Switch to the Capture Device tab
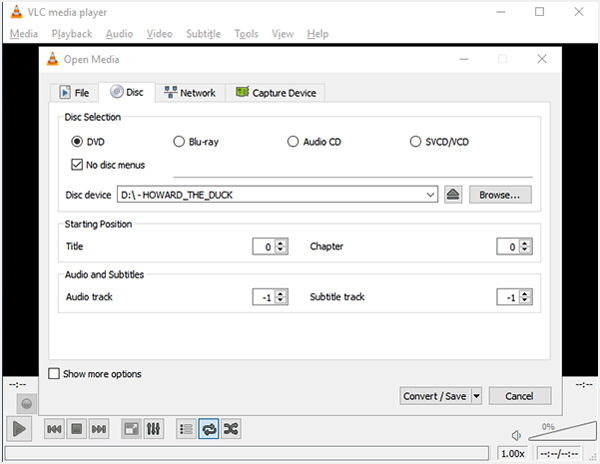 (276, 93)
